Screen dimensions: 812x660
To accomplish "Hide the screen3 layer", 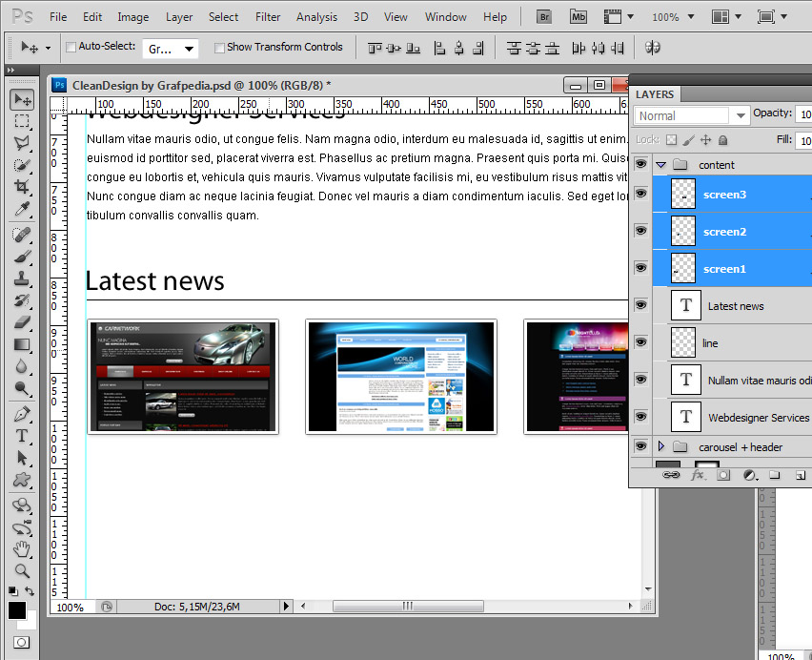I will (x=641, y=194).
